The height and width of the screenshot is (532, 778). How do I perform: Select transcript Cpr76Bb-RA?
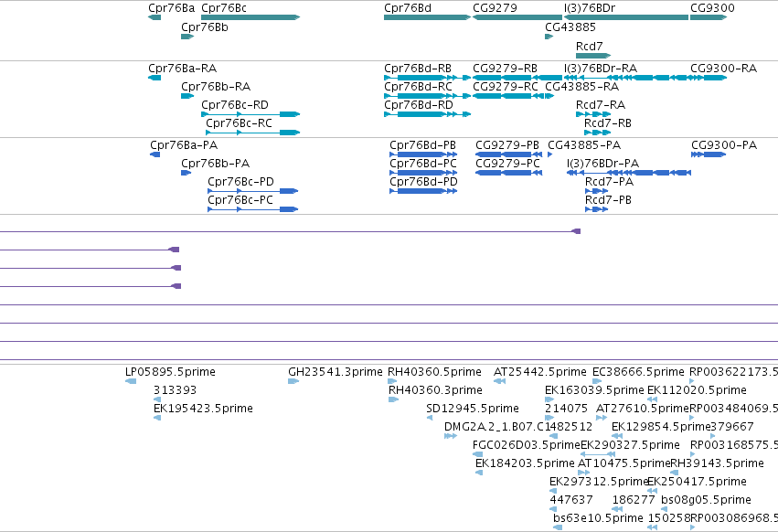(187, 96)
